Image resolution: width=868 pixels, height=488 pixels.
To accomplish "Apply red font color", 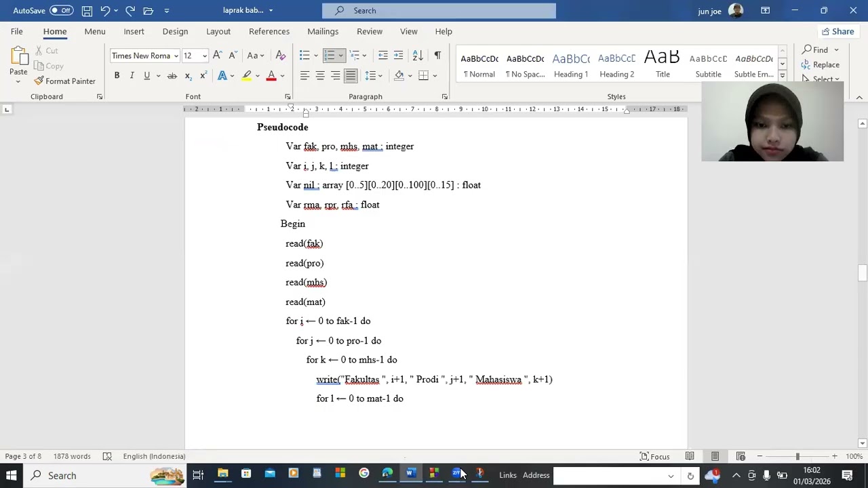I will click(271, 76).
